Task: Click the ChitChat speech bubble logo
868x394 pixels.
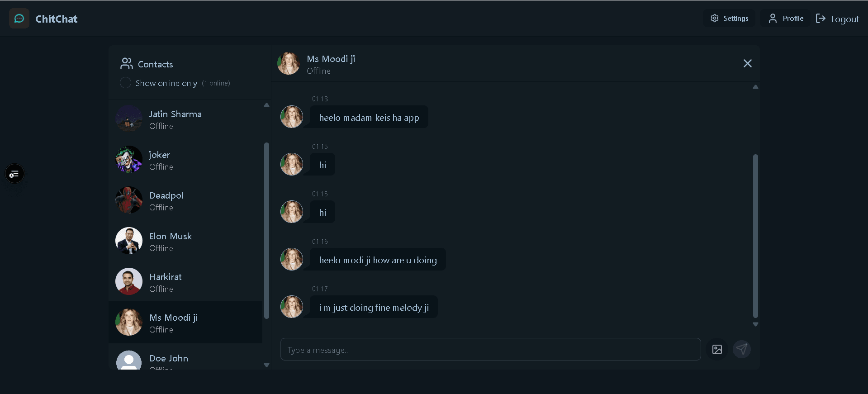Action: (19, 18)
